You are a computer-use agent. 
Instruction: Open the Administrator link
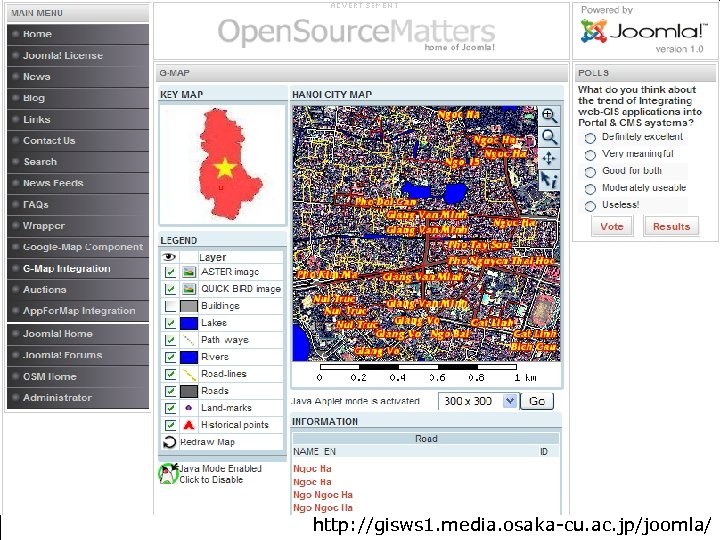pos(78,398)
